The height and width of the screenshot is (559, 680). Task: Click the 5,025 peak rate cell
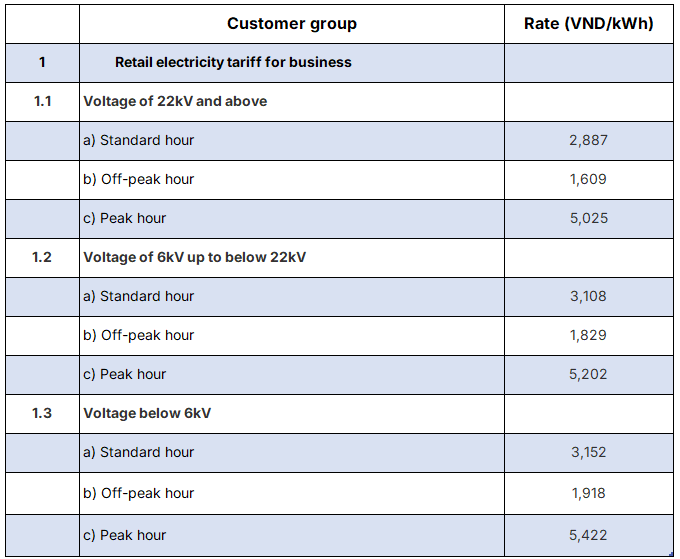[x=588, y=218]
